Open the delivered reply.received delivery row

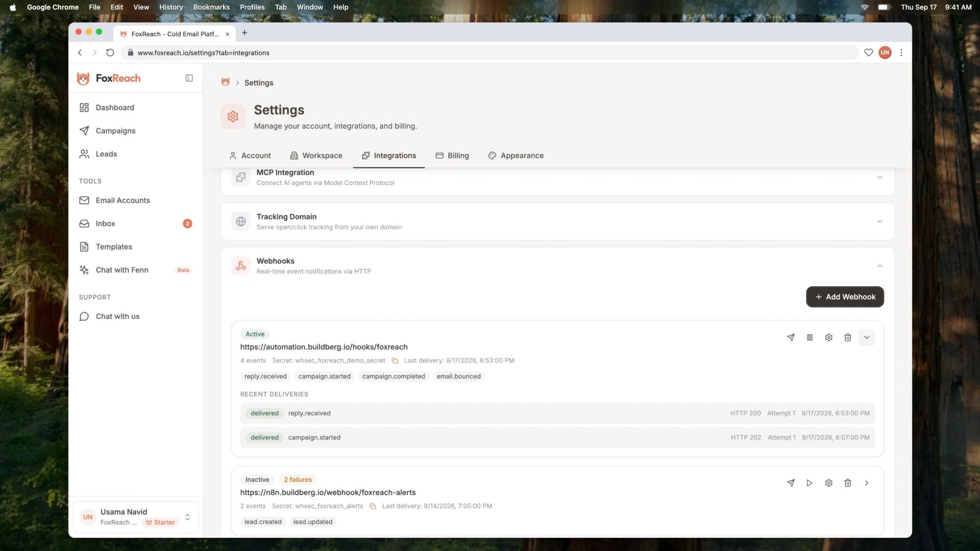(557, 413)
